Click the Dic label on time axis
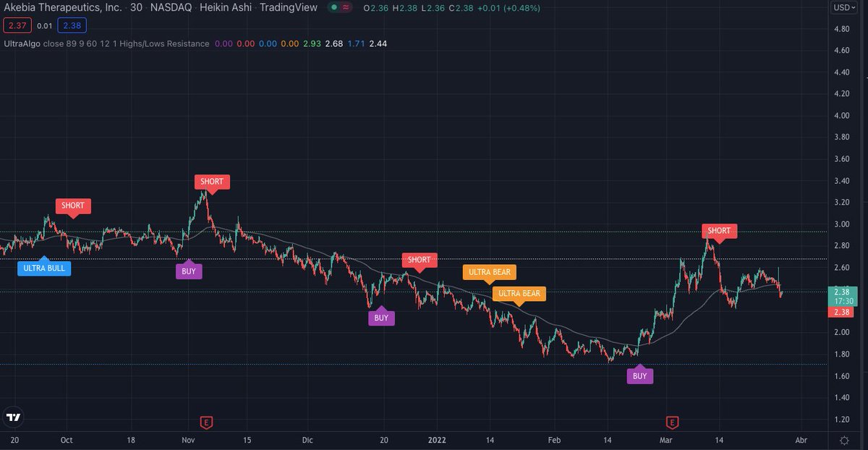The height and width of the screenshot is (450, 868). pyautogui.click(x=307, y=439)
